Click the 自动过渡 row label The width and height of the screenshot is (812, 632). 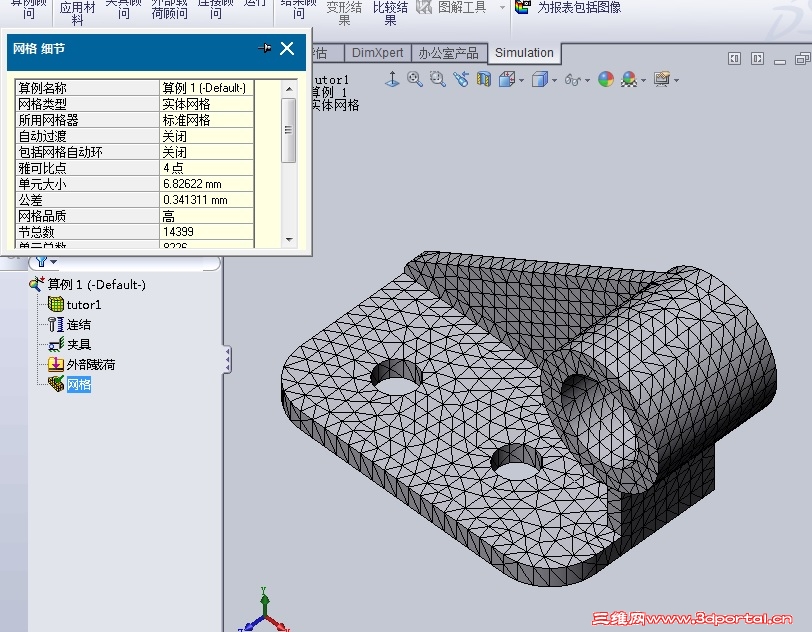[42, 136]
